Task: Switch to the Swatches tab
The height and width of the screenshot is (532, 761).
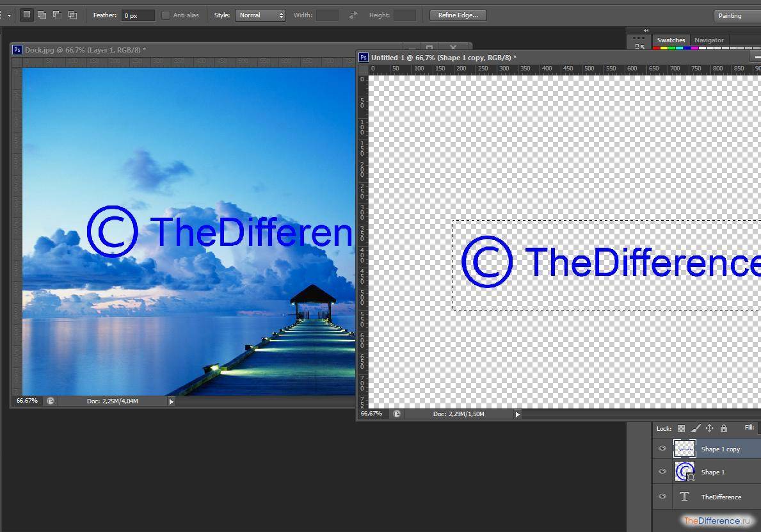Action: click(x=671, y=40)
